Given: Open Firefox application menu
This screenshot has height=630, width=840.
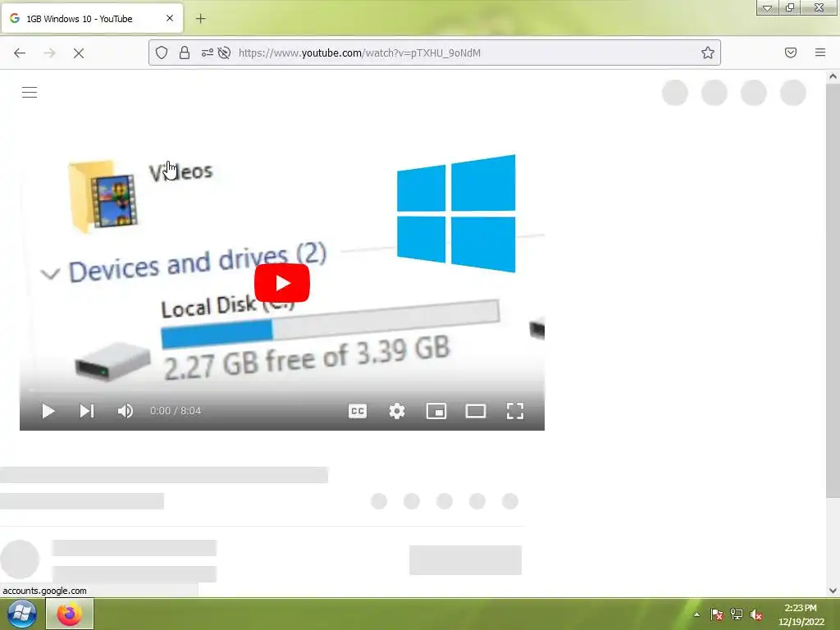Looking at the screenshot, I should click(x=820, y=52).
